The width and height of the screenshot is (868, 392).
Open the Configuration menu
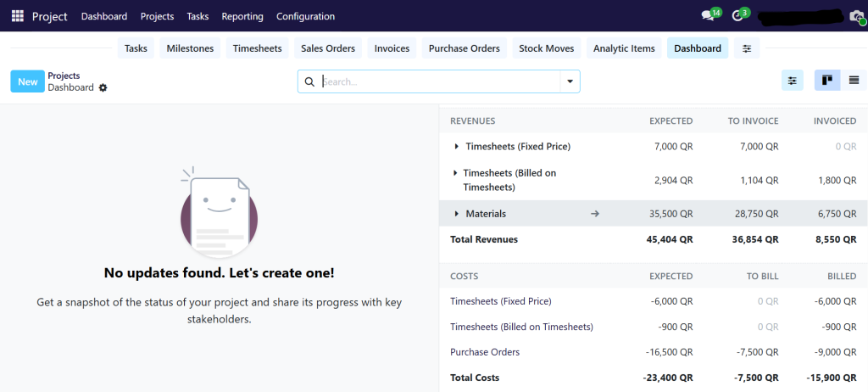point(305,16)
